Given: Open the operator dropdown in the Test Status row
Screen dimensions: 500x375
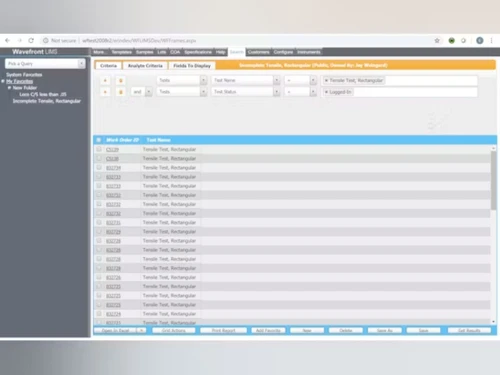Looking at the screenshot, I should coord(313,92).
